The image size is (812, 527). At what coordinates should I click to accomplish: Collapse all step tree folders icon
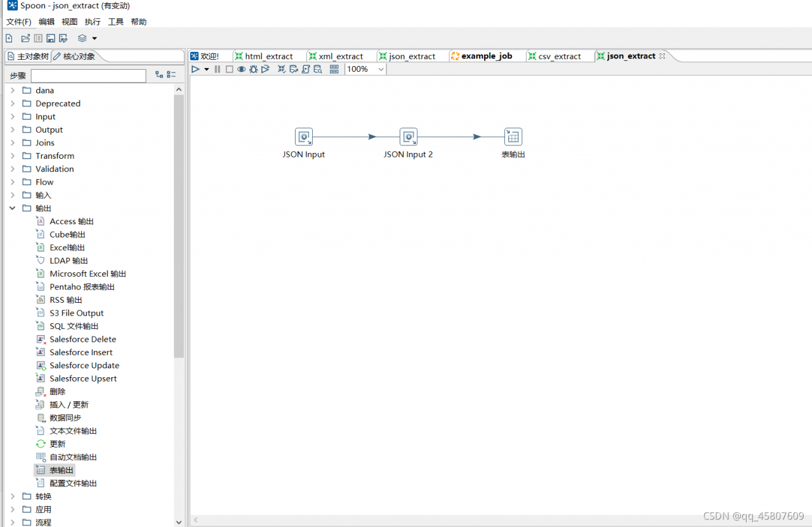click(x=171, y=75)
